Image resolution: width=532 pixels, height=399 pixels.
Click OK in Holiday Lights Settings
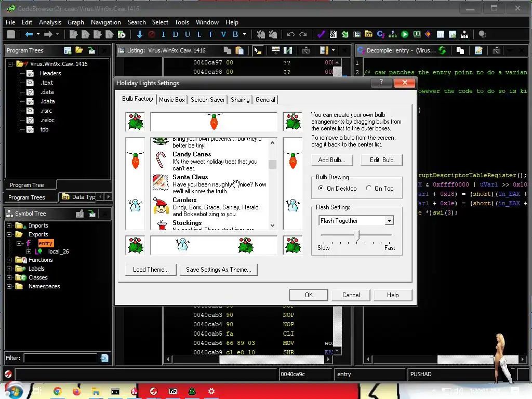click(x=309, y=295)
